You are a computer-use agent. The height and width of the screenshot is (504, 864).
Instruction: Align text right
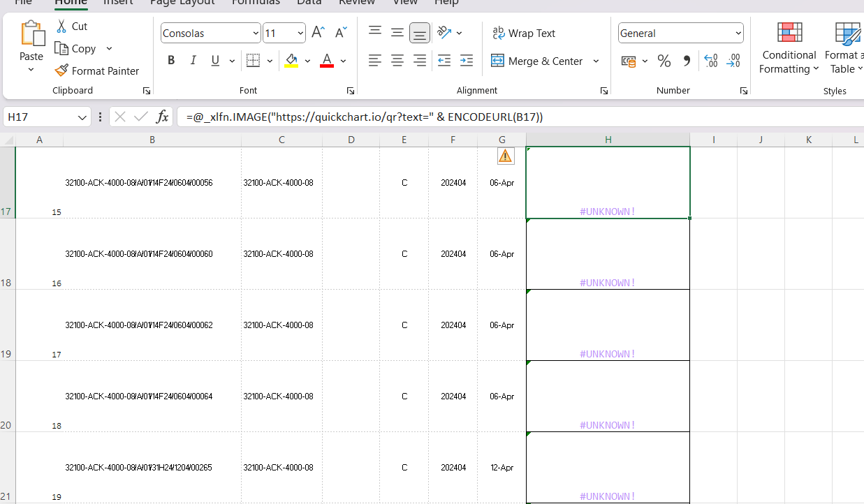click(420, 61)
